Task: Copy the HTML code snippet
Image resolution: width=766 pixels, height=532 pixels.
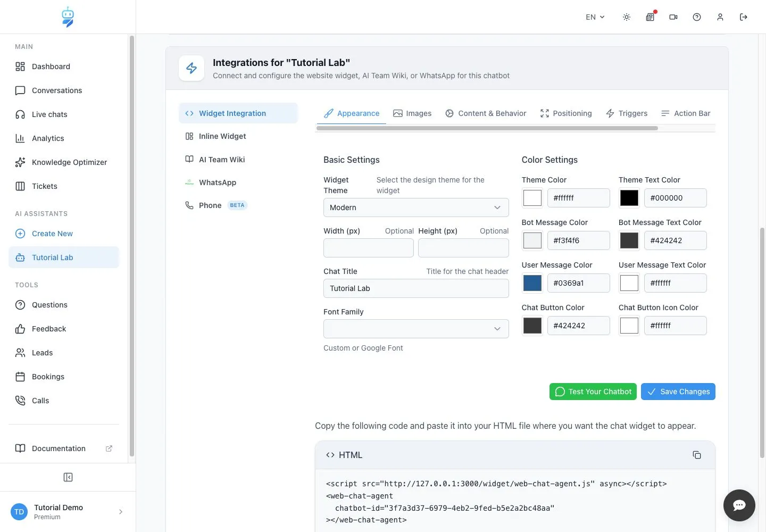Action: pos(697,455)
